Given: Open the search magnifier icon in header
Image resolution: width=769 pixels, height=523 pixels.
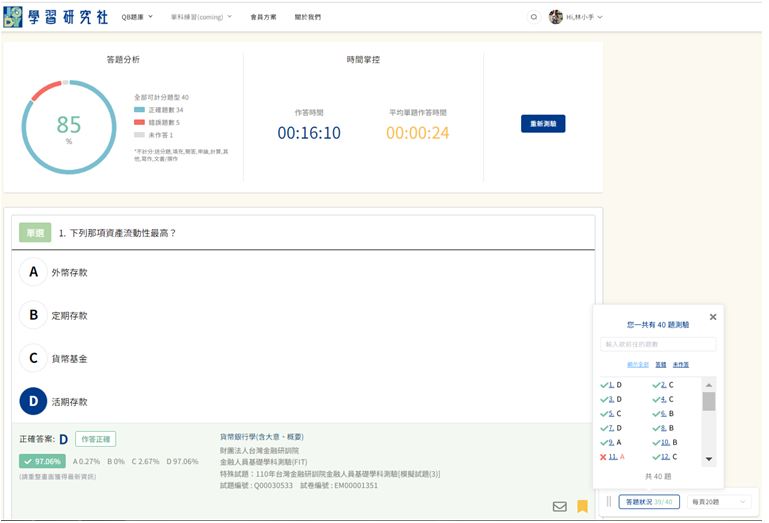Looking at the screenshot, I should pyautogui.click(x=533, y=17).
